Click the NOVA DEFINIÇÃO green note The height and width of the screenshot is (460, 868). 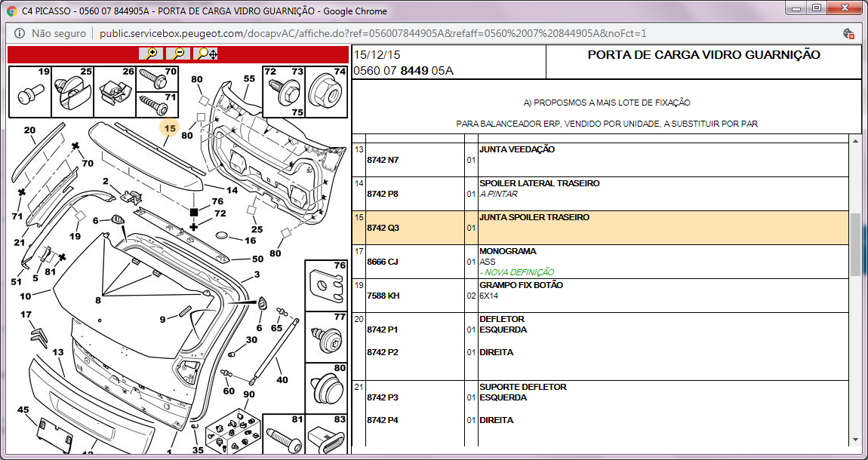[x=516, y=272]
